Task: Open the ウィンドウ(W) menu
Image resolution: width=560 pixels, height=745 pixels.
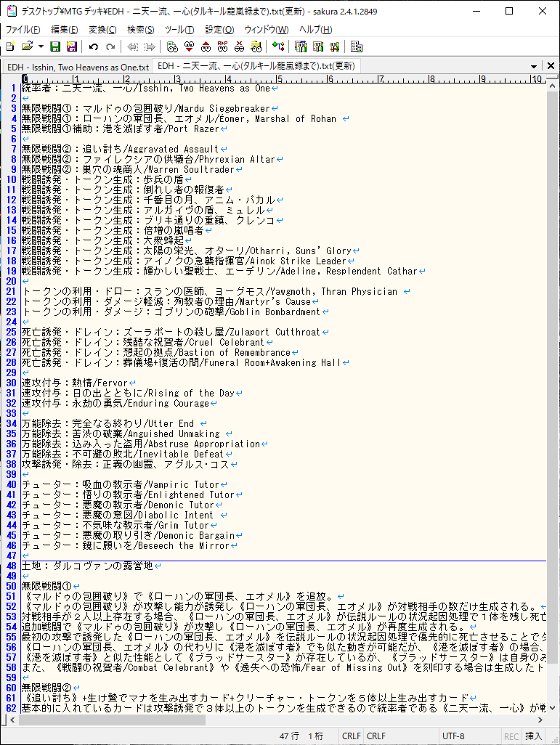Action: (x=267, y=30)
